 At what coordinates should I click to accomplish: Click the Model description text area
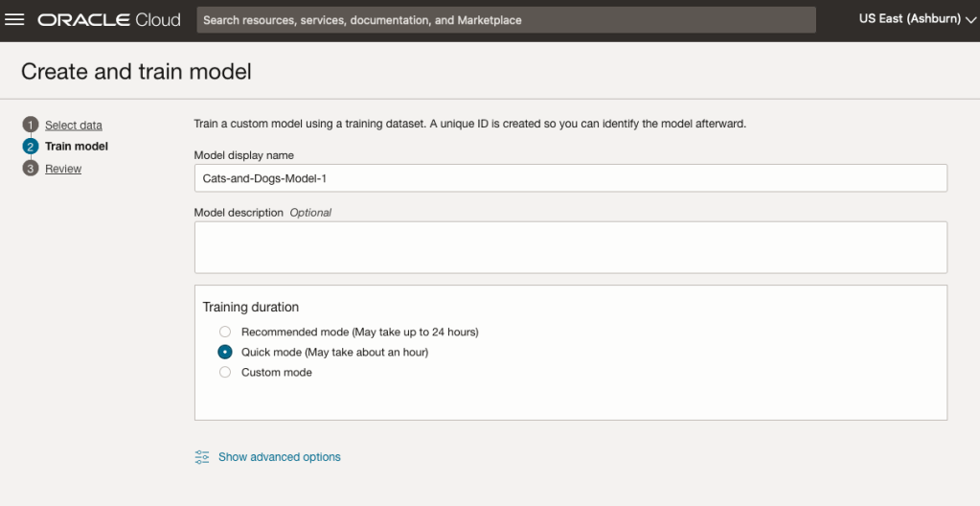pos(570,247)
